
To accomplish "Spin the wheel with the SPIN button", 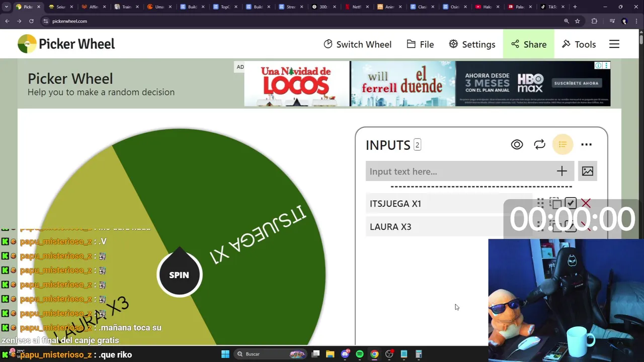I will tap(179, 275).
